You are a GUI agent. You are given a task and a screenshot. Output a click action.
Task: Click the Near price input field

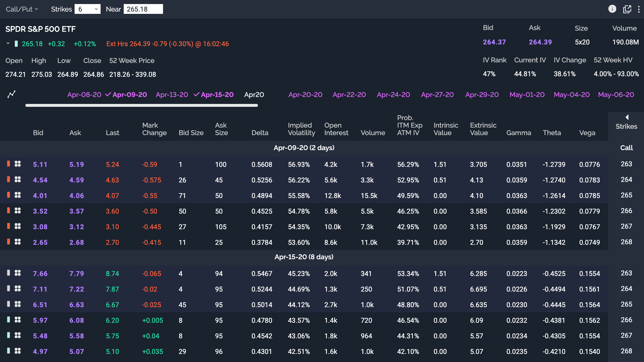tap(143, 9)
